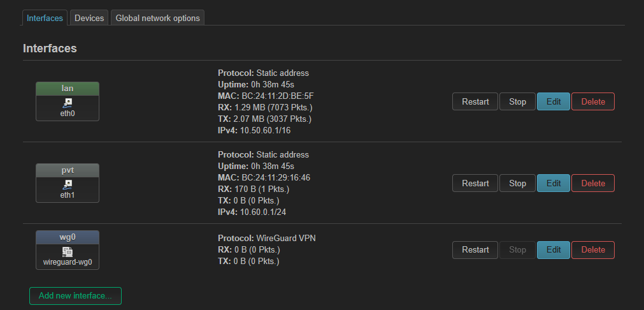
Task: Restart the pvt interface
Action: click(x=475, y=183)
